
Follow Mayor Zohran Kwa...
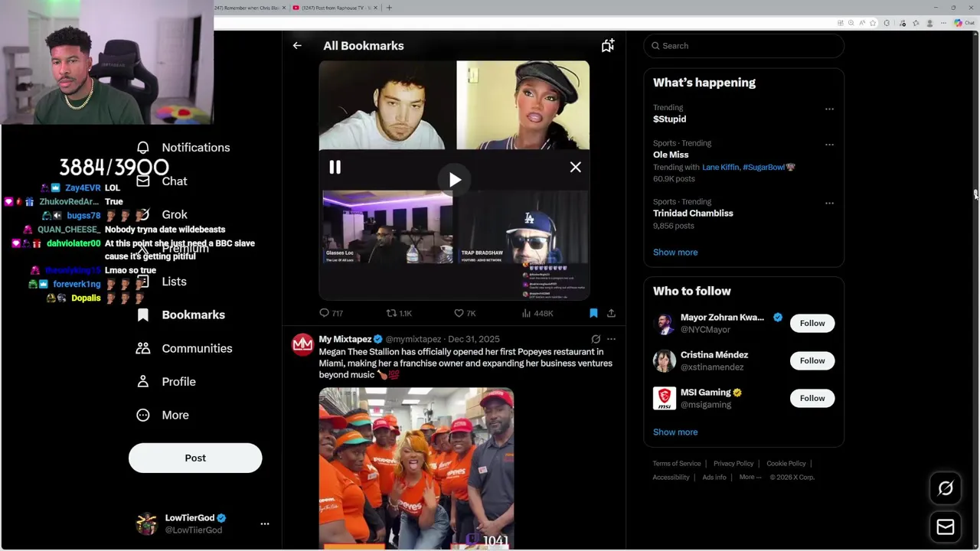click(812, 323)
